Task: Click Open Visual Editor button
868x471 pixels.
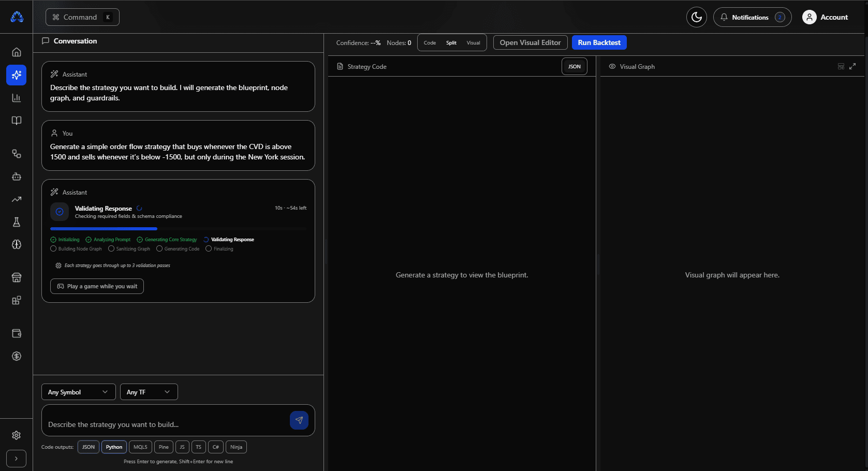Action: coord(530,42)
